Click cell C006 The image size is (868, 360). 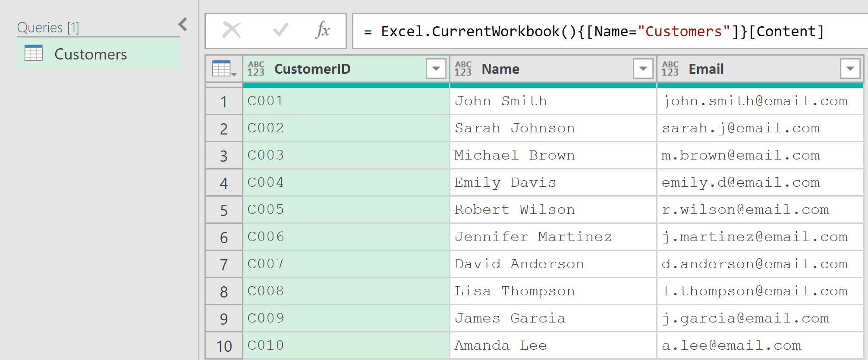[346, 237]
